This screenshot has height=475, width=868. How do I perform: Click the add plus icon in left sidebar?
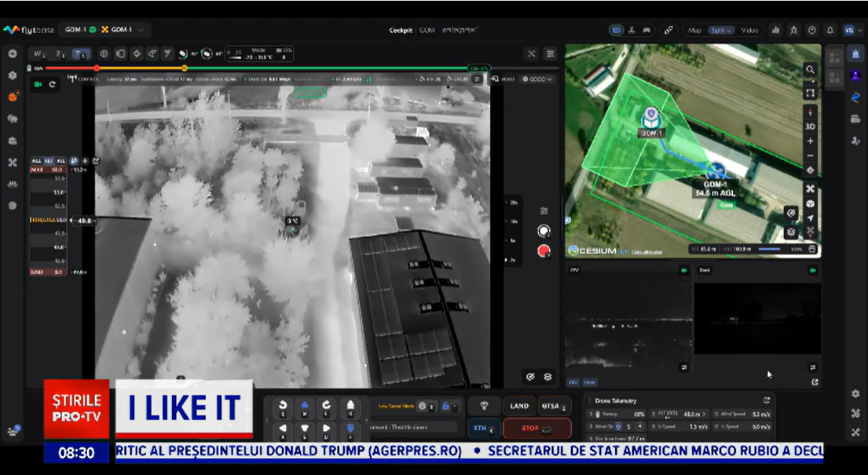[x=13, y=53]
